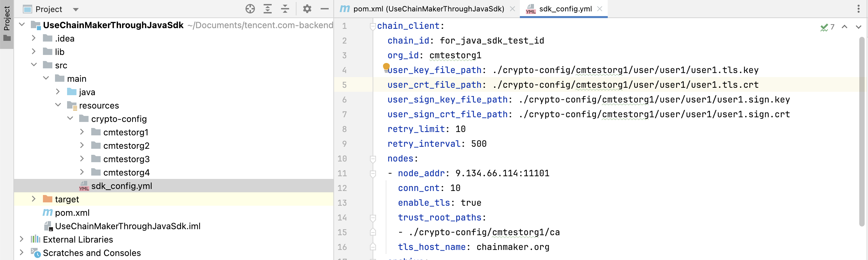
Task: Hide the Project panel with minus icon
Action: click(x=324, y=9)
